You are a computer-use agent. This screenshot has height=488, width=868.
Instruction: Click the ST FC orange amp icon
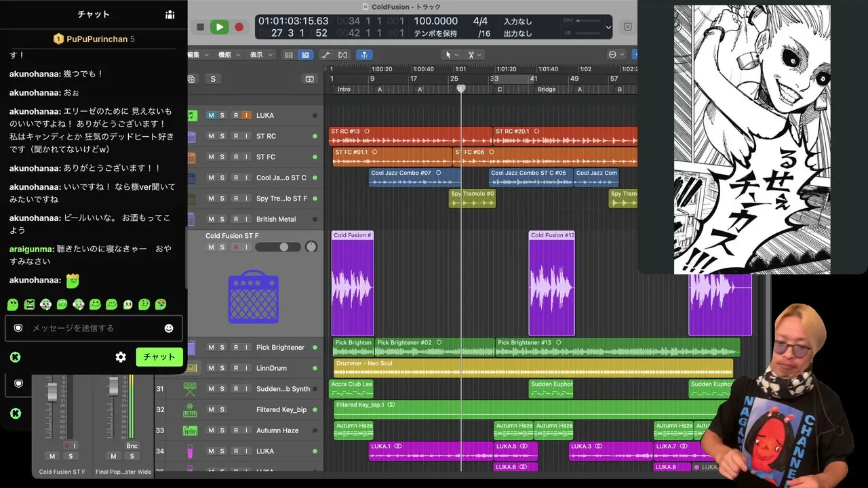191,157
